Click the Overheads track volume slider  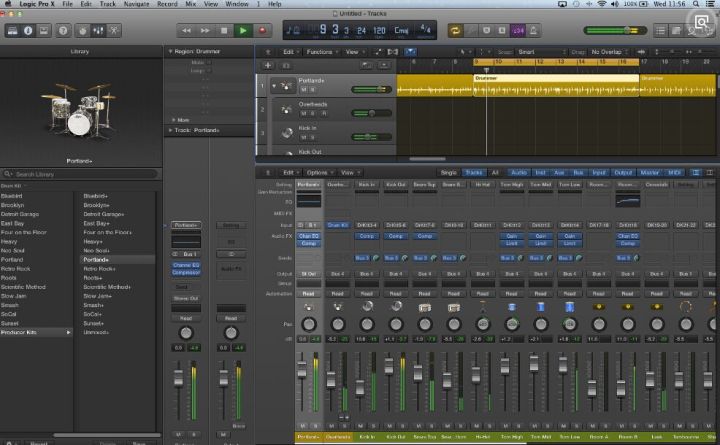click(x=370, y=113)
